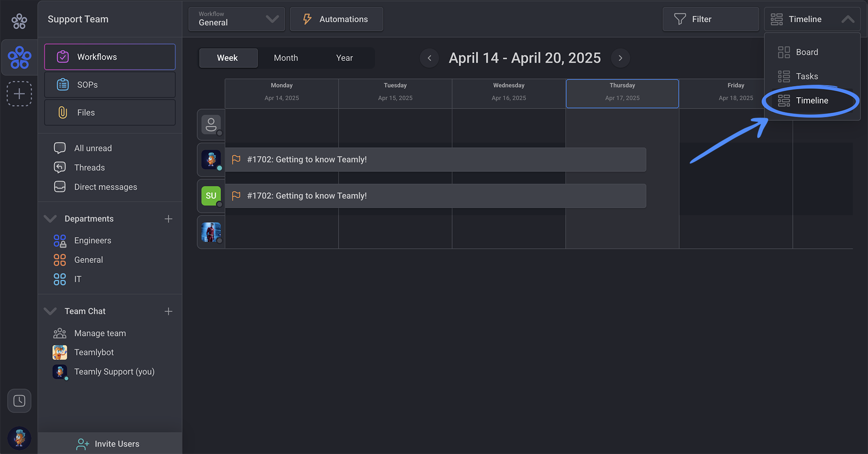This screenshot has width=868, height=454.
Task: Open Direct messages
Action: coord(106,187)
